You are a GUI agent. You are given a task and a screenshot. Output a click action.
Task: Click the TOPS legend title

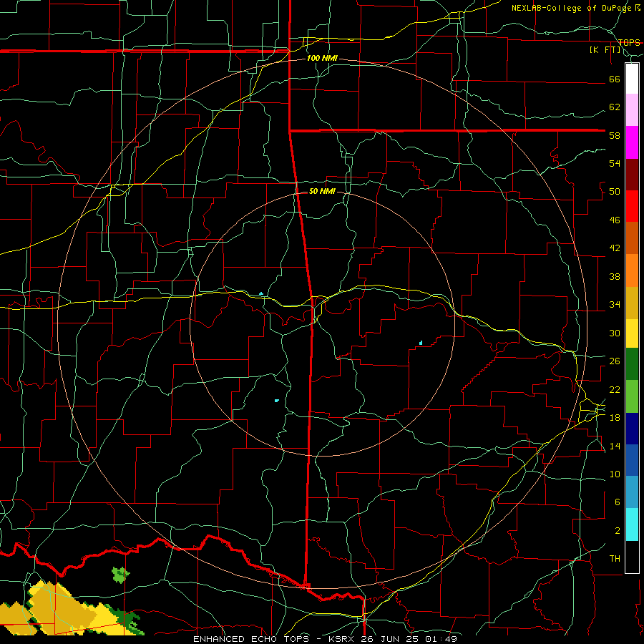pos(629,42)
